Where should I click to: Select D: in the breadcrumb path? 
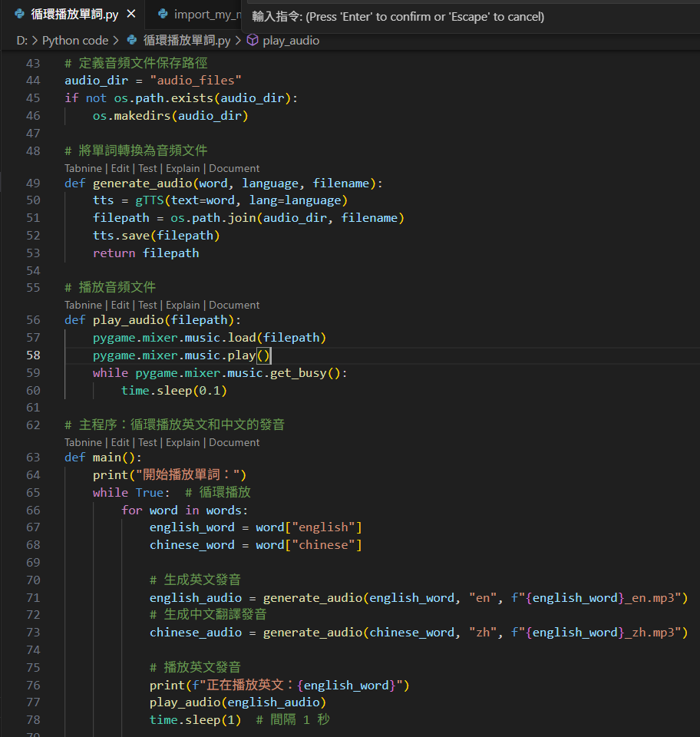point(22,41)
